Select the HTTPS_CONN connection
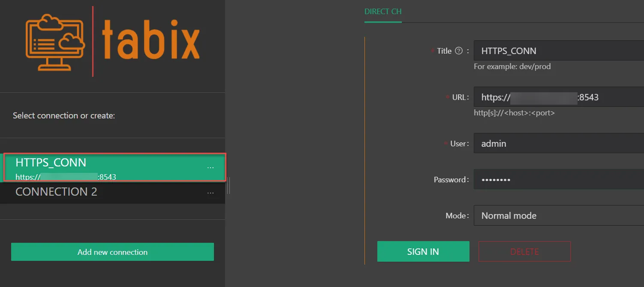 click(x=114, y=167)
